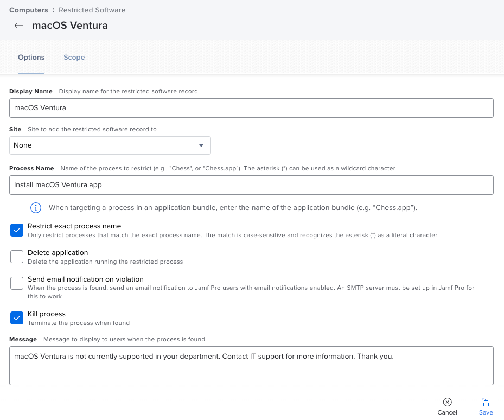Click into the Display Name field
This screenshot has height=420, width=504.
[x=251, y=108]
